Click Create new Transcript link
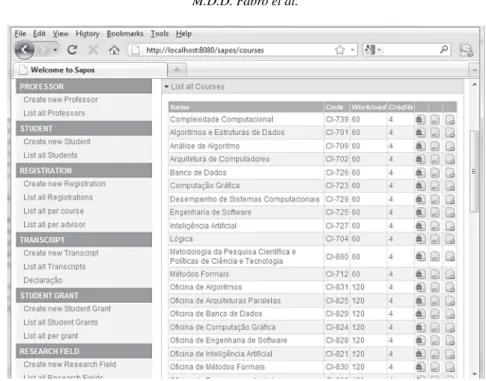 coord(61,253)
